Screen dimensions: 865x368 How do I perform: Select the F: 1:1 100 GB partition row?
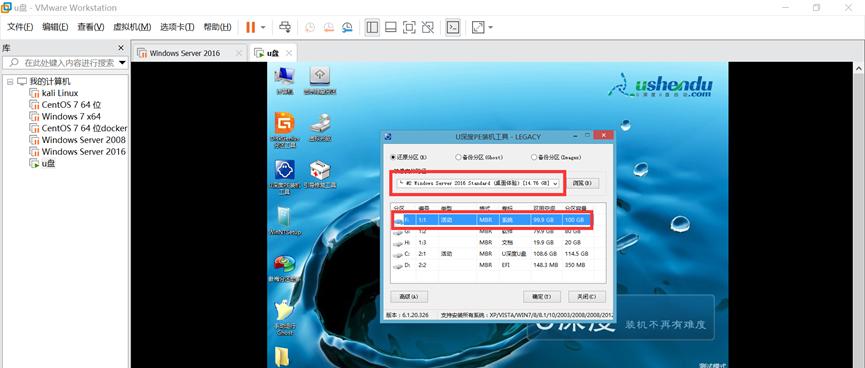point(492,220)
